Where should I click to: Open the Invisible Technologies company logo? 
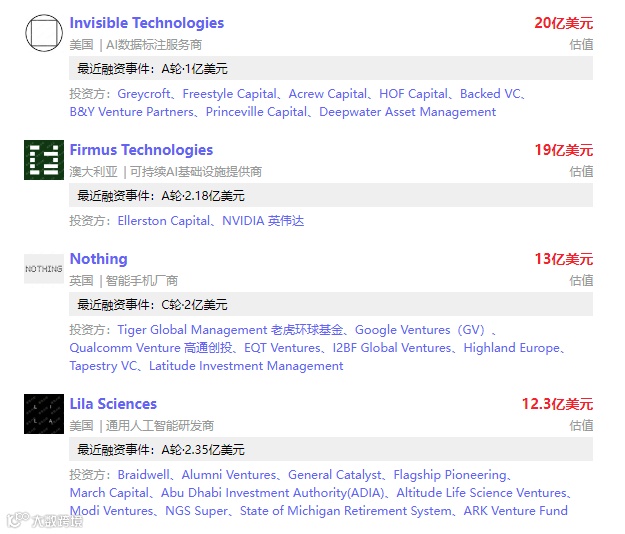coord(44,33)
